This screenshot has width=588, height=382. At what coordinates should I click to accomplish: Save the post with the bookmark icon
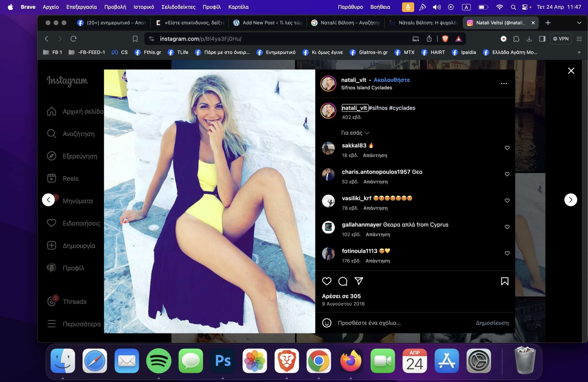504,281
